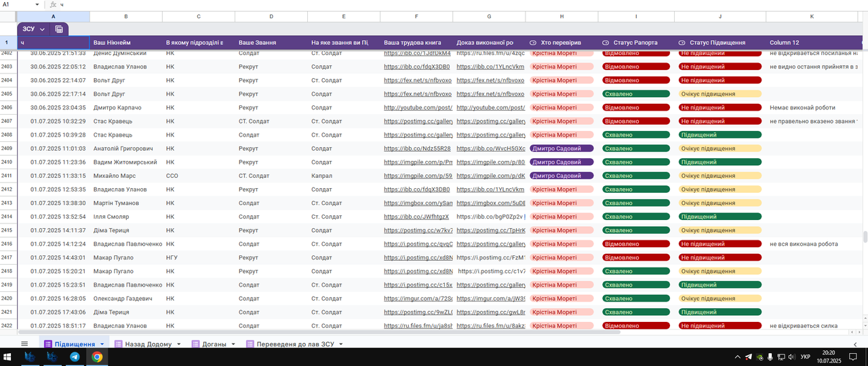Viewport: 868px width, 366px height.
Task: Select cell Михайло Марс
Action: pyautogui.click(x=125, y=176)
